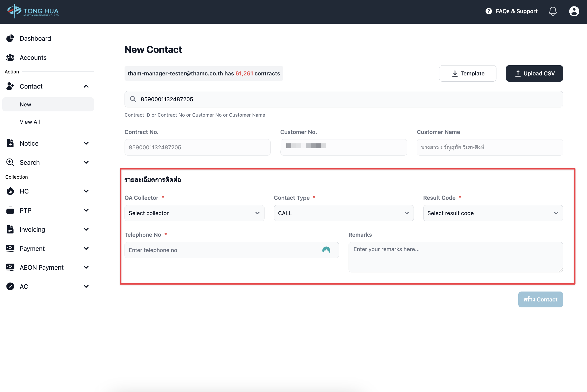
Task: Collapse the Contact sidebar menu
Action: coord(86,86)
